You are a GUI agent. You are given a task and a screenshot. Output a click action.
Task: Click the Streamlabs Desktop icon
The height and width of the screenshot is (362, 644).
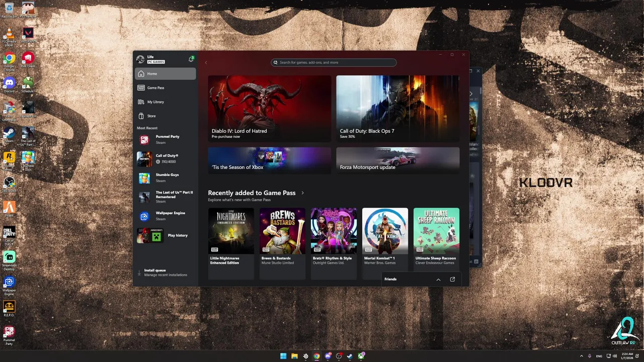pos(9,261)
